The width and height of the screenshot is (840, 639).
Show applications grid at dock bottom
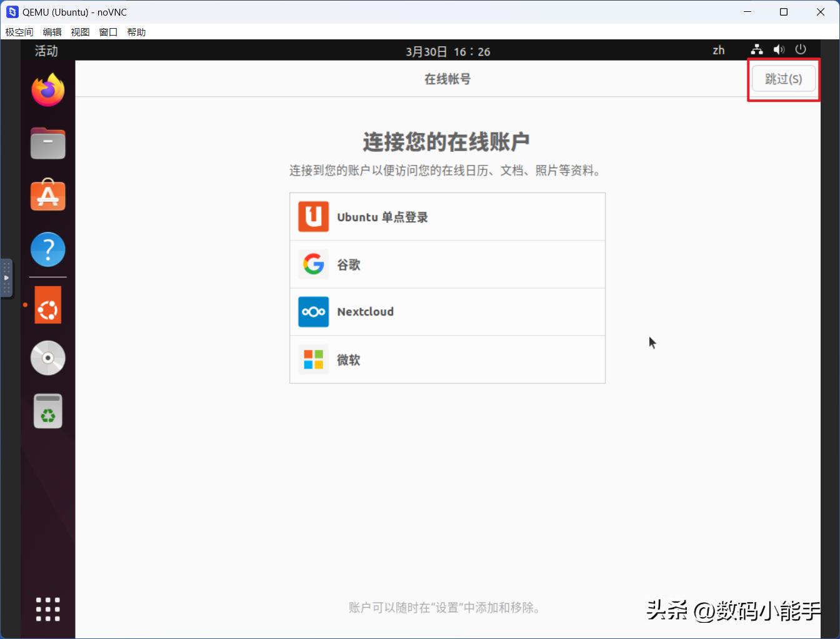click(48, 609)
